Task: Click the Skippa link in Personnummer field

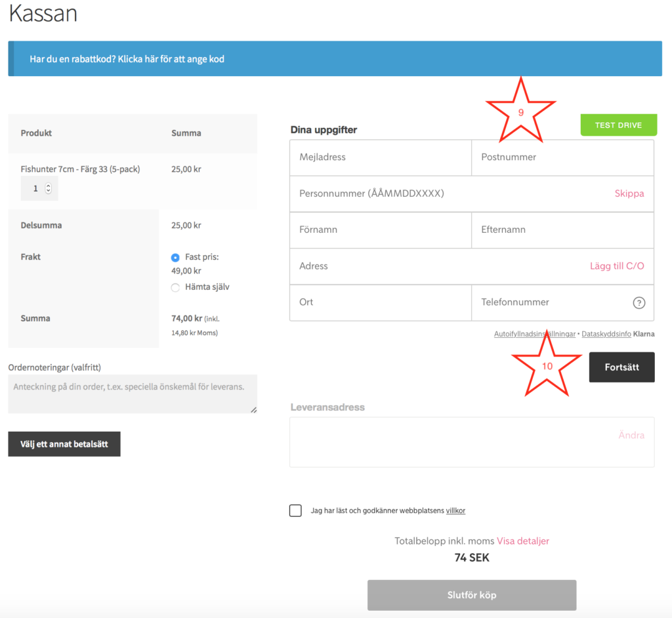Action: [x=629, y=194]
